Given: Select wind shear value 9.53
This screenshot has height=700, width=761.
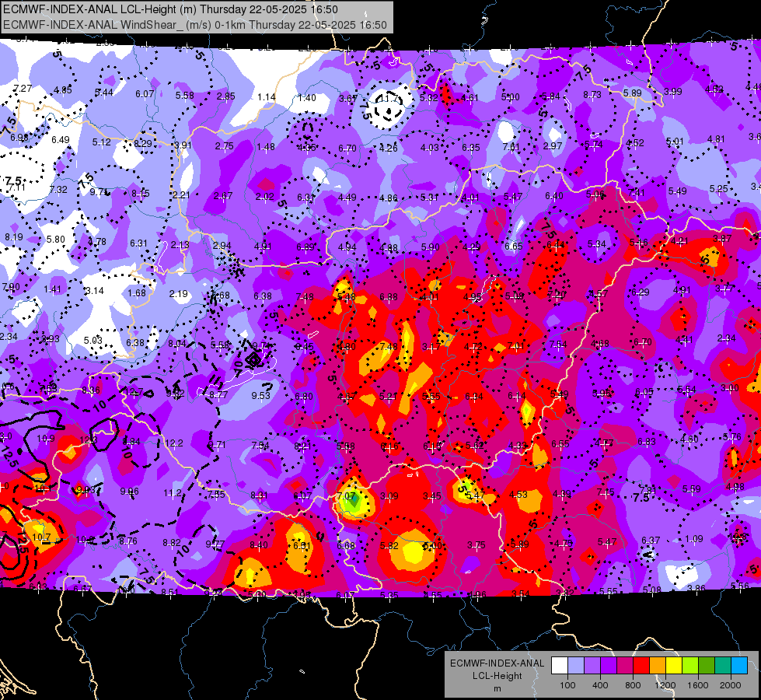Looking at the screenshot, I should (260, 395).
